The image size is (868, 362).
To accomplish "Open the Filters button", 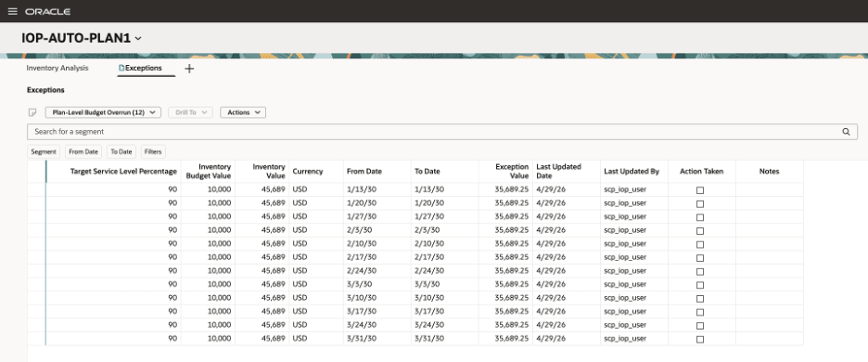I will (x=153, y=151).
